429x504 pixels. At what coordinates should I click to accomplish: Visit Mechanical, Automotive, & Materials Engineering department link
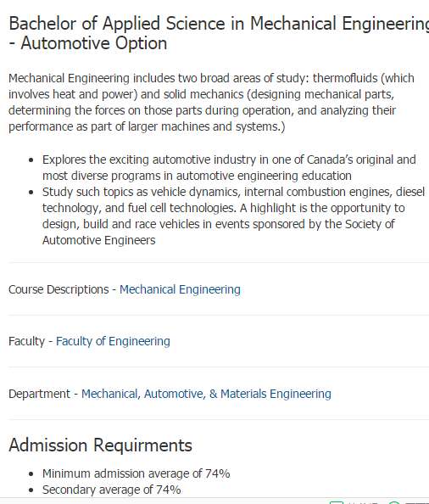point(206,394)
